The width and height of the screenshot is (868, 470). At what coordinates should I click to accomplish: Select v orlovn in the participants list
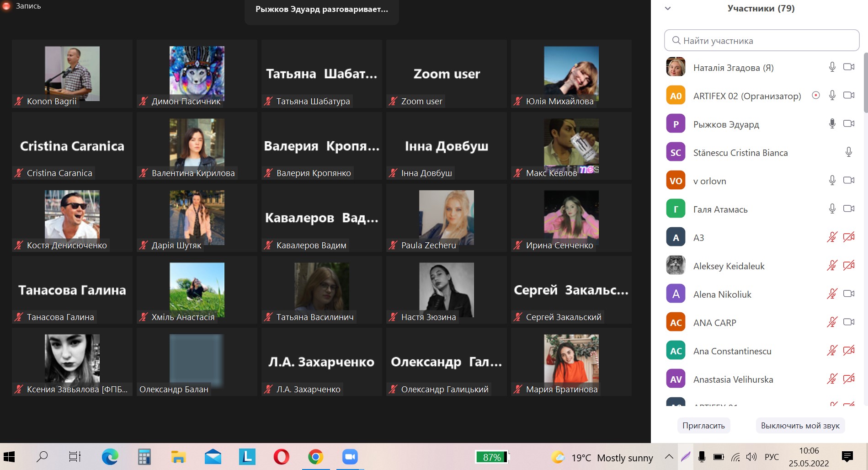point(709,181)
